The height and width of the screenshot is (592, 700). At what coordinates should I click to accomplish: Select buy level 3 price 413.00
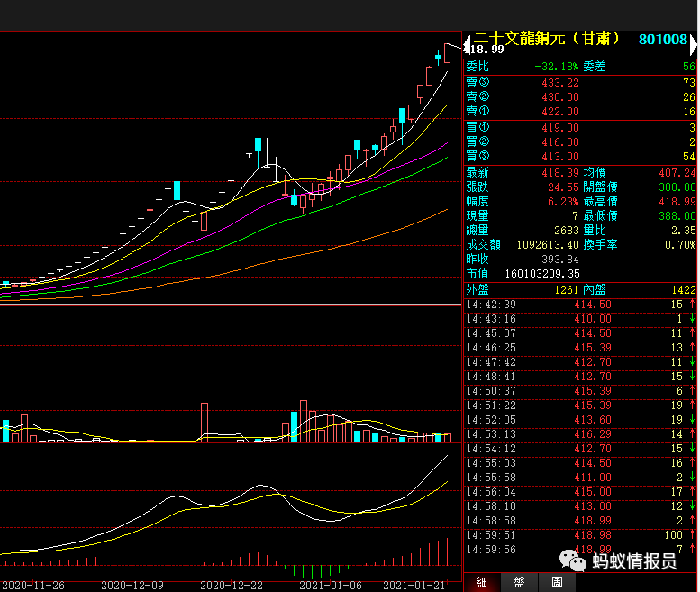(560, 156)
